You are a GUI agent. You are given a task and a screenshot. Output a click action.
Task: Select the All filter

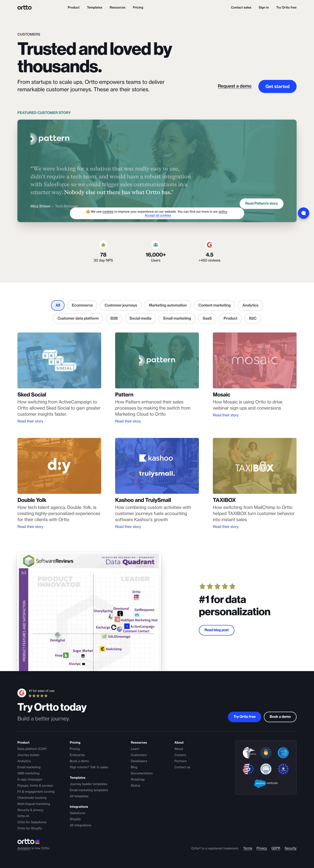click(x=58, y=305)
